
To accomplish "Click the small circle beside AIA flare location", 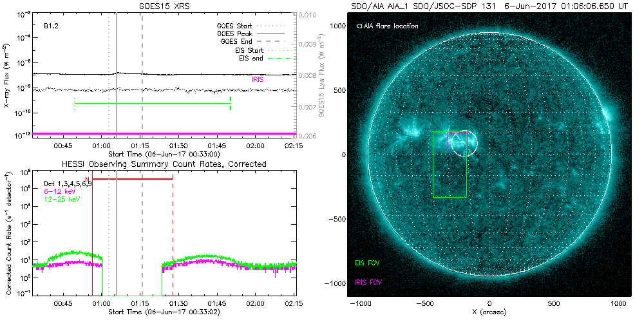I will point(359,26).
